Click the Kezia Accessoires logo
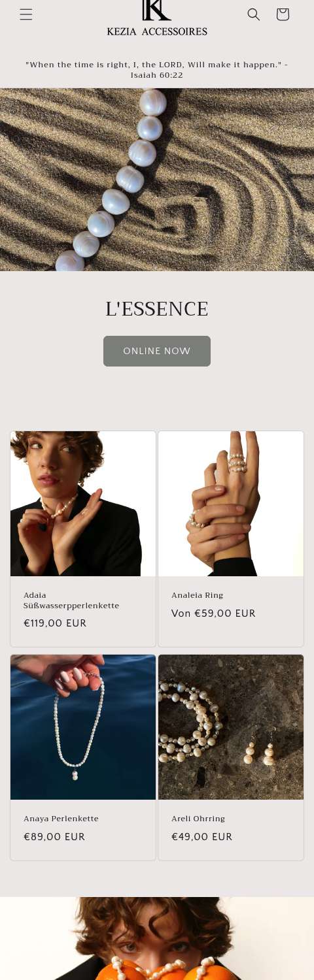The height and width of the screenshot is (980, 314). click(x=157, y=18)
